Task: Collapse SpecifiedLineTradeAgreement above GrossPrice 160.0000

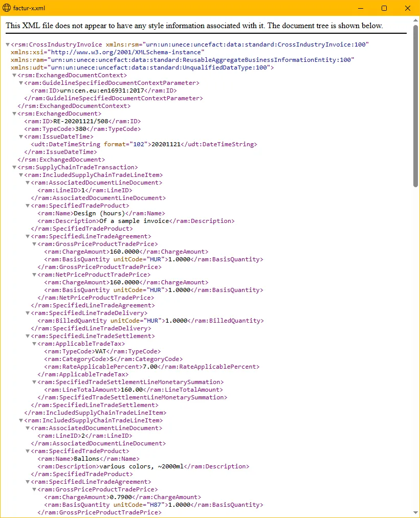Action: [x=28, y=237]
